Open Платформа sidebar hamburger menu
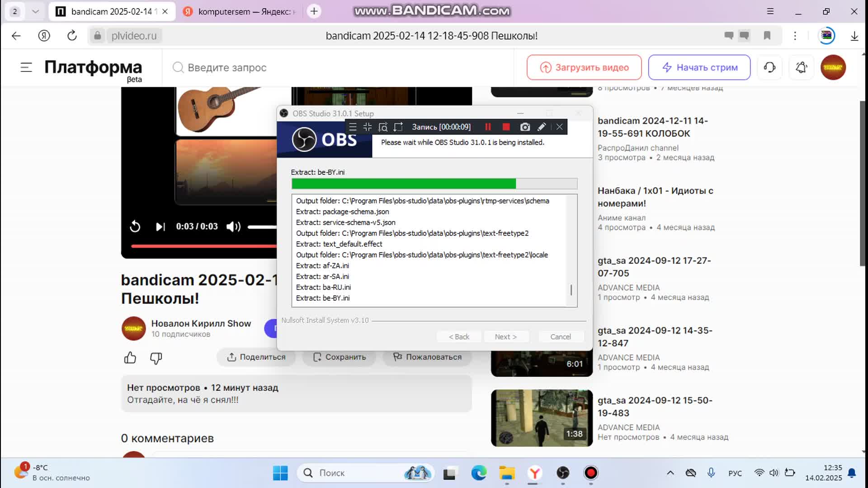This screenshot has height=488, width=868. [26, 67]
